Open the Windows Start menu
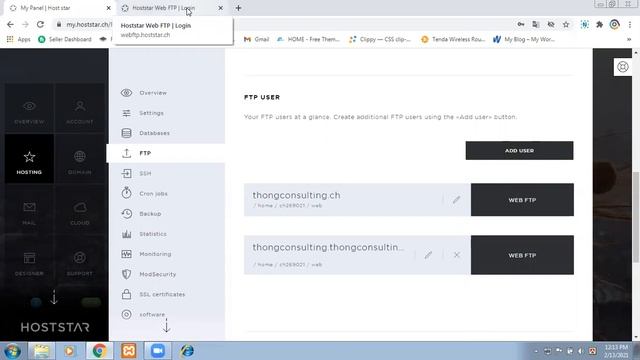Screen dimensions: 640x360 click(12, 351)
